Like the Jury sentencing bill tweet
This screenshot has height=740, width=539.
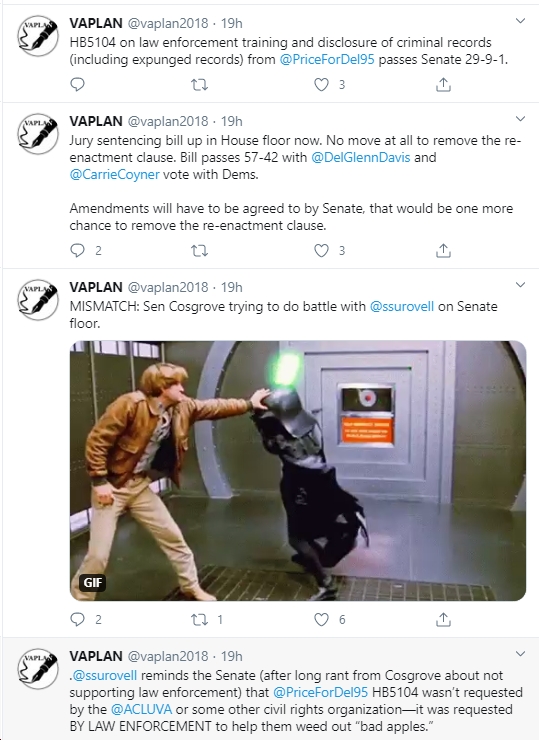321,250
